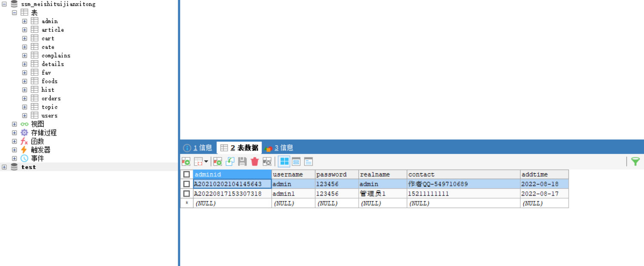Check the A20220817153307318 row checkbox
This screenshot has width=644, height=266.
click(186, 193)
